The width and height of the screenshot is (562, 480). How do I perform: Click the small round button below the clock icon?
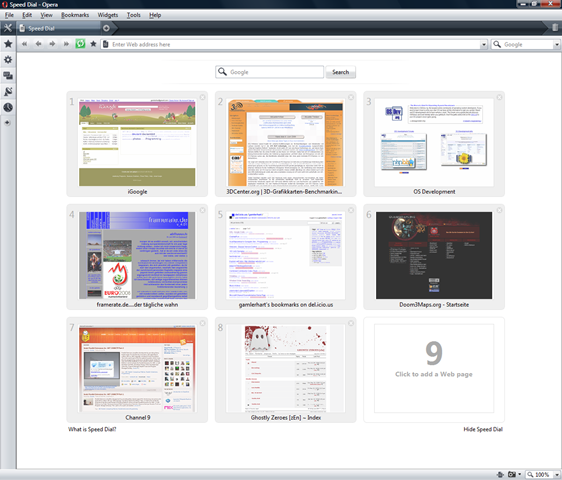pos(8,123)
